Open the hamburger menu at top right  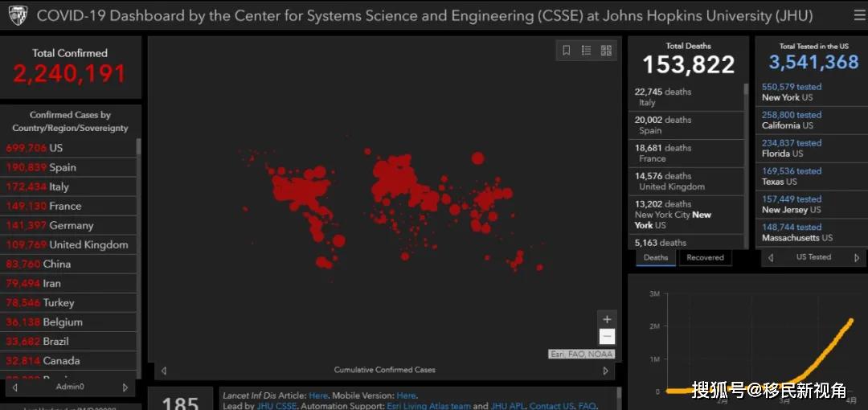click(x=859, y=16)
